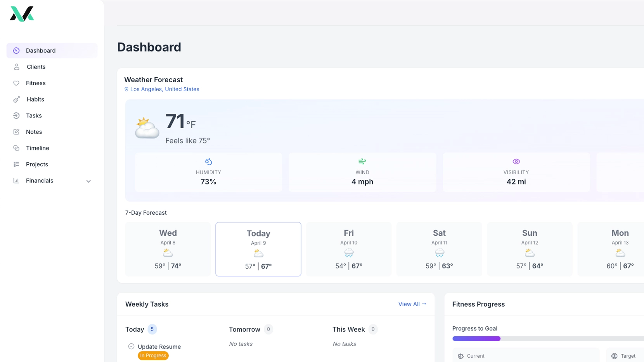Click the Tasks arrow icon in sidebar

click(16, 115)
